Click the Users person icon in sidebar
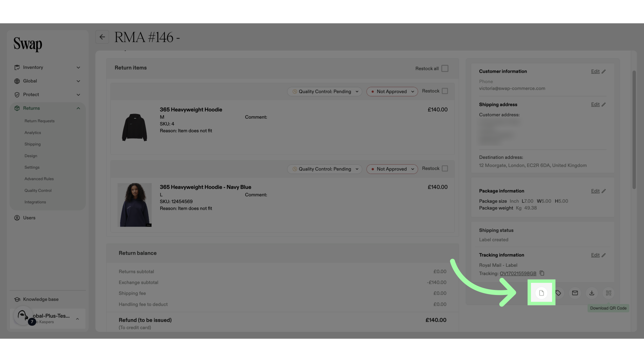This screenshot has height=362, width=644. [17, 218]
